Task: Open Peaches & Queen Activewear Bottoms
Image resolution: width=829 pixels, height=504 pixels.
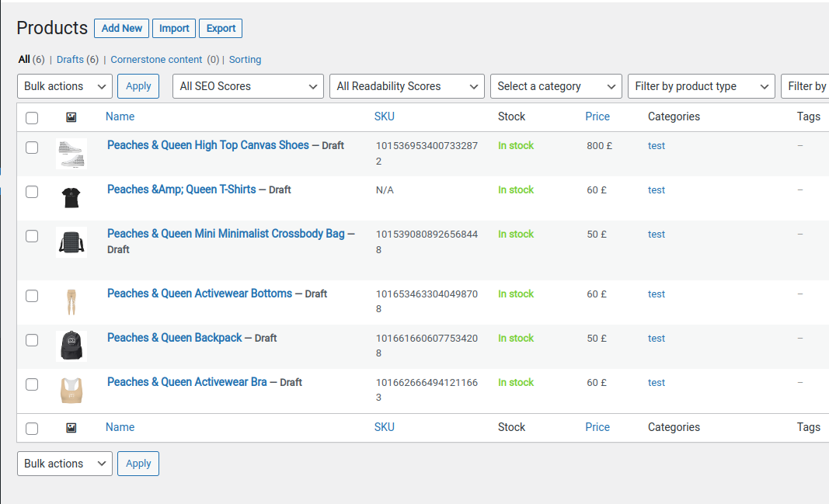Action: tap(200, 294)
